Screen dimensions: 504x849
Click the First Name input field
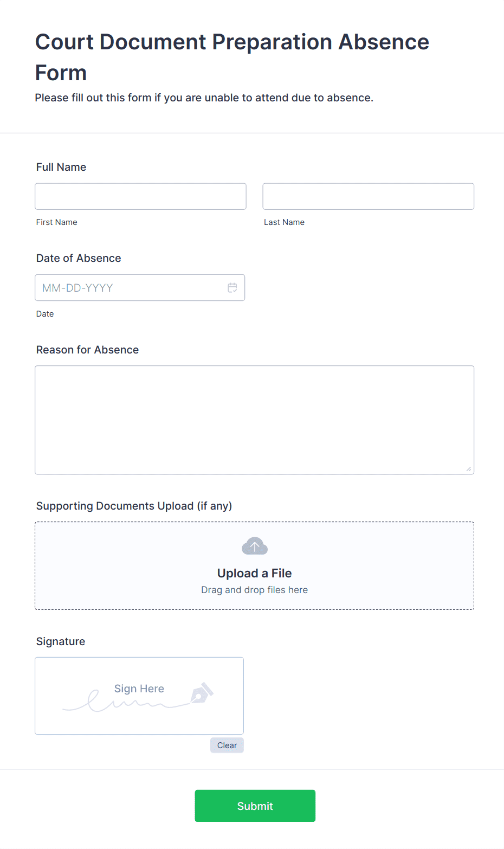tap(140, 196)
